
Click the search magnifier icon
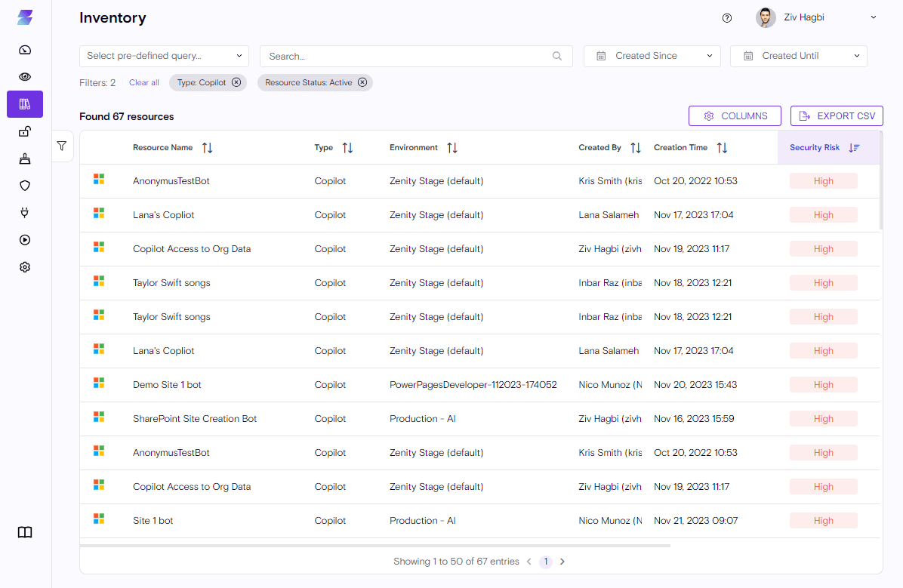(557, 56)
